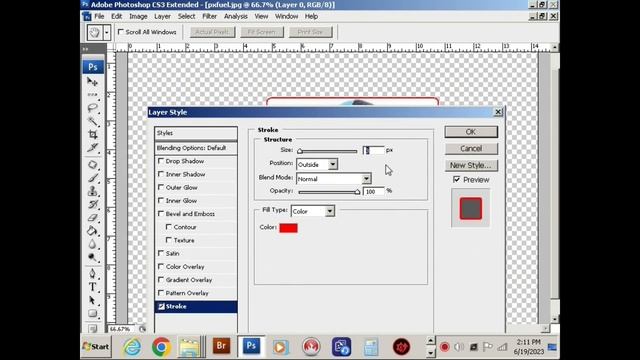This screenshot has height=360, width=640.
Task: Toggle Scroll All Windows checkbox
Action: [121, 31]
